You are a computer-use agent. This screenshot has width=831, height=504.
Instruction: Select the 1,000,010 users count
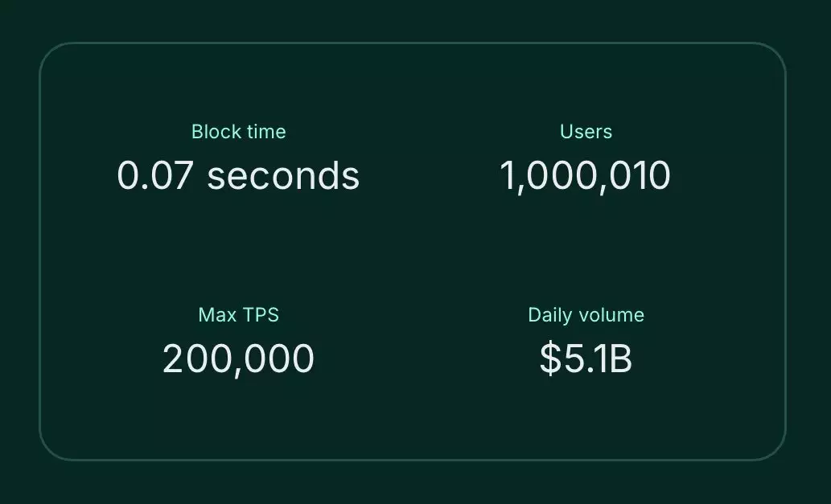coord(585,175)
